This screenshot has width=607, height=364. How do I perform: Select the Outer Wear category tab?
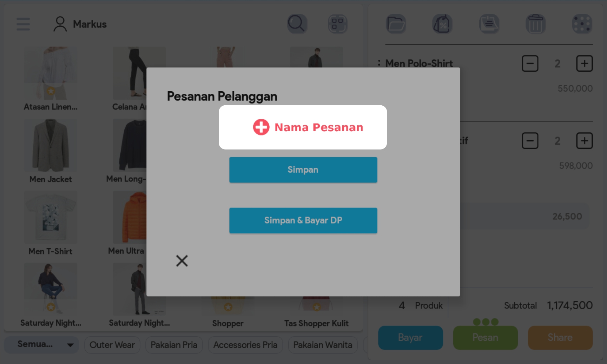[112, 345]
